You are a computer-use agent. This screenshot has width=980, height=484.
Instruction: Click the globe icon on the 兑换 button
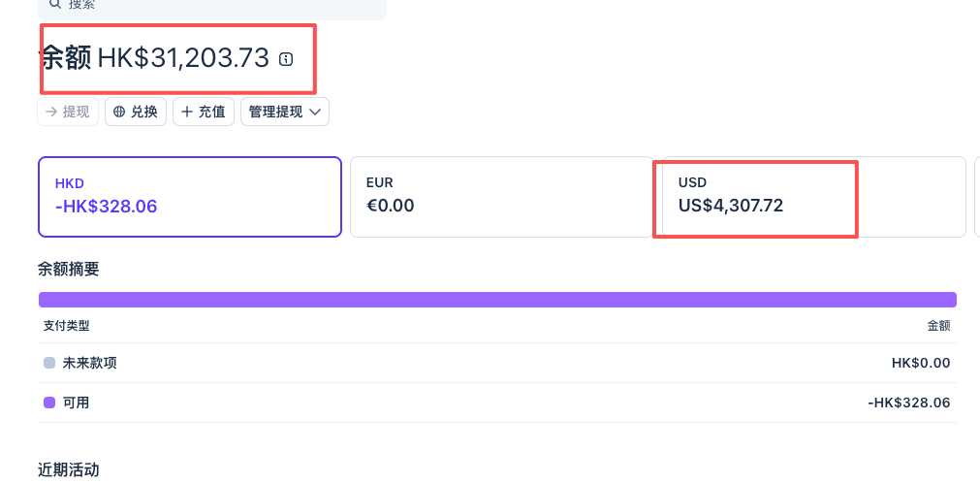pyautogui.click(x=119, y=112)
